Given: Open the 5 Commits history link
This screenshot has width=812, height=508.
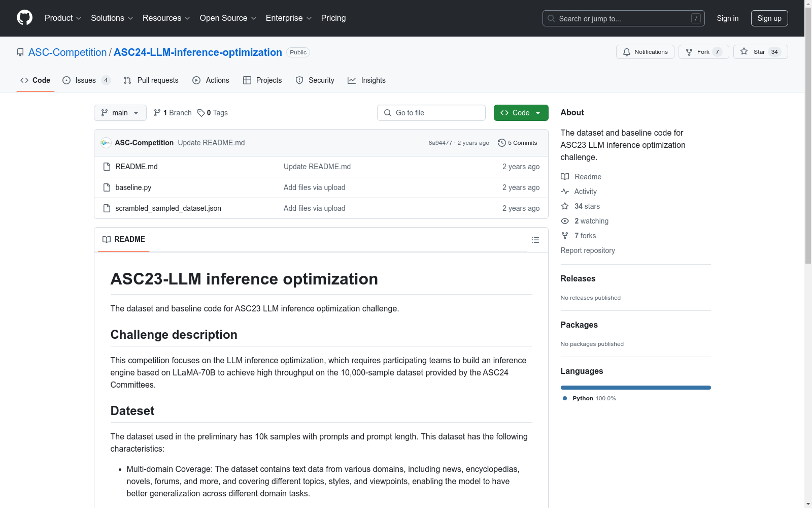Looking at the screenshot, I should [x=518, y=143].
